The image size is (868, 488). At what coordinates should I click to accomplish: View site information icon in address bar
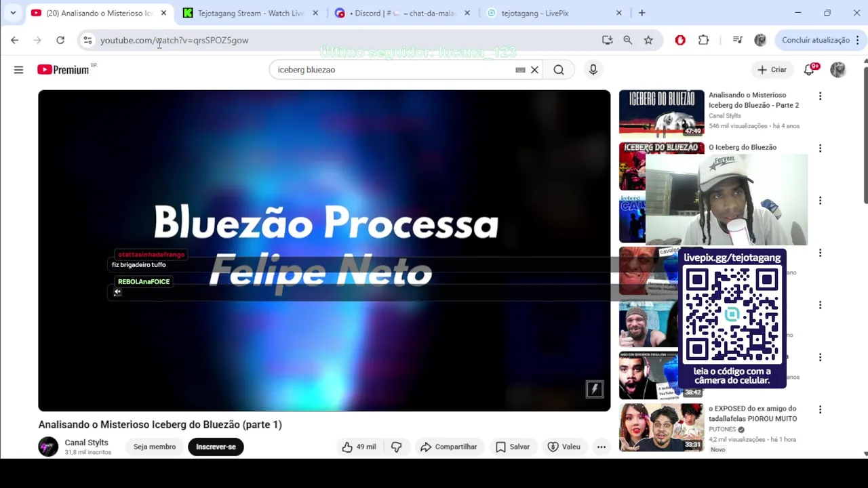click(x=87, y=40)
